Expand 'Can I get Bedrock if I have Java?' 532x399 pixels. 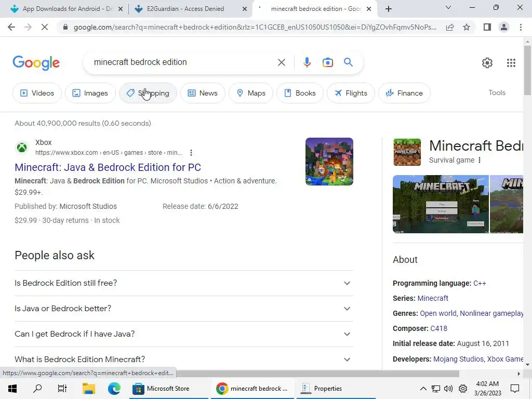[x=184, y=334]
